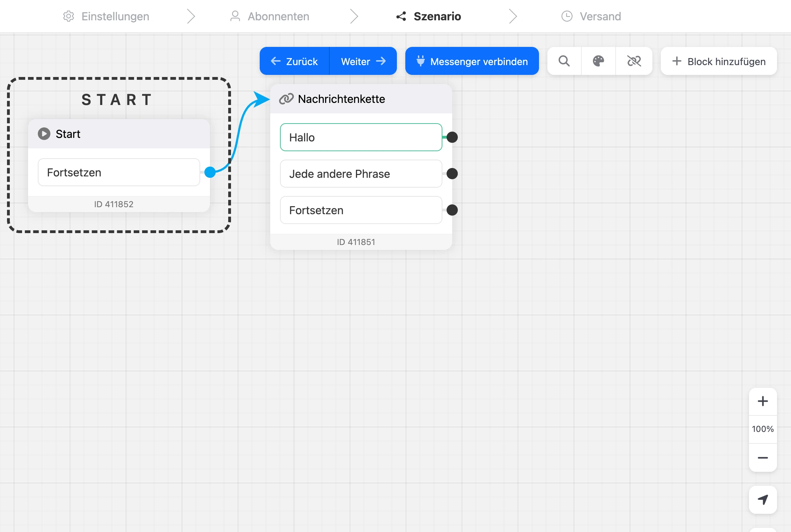Select the Hallo phrase field
Image resolution: width=791 pixels, height=532 pixels.
click(361, 137)
